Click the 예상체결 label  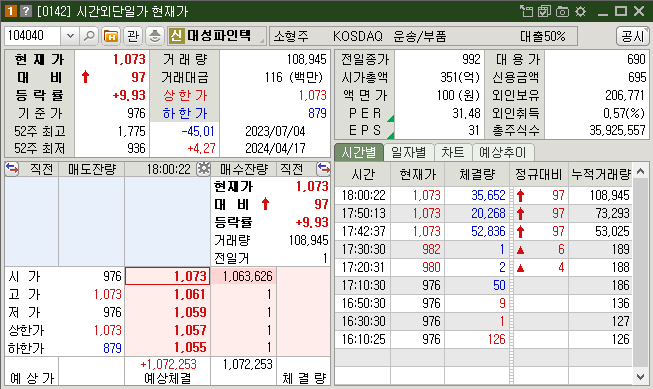tap(167, 378)
